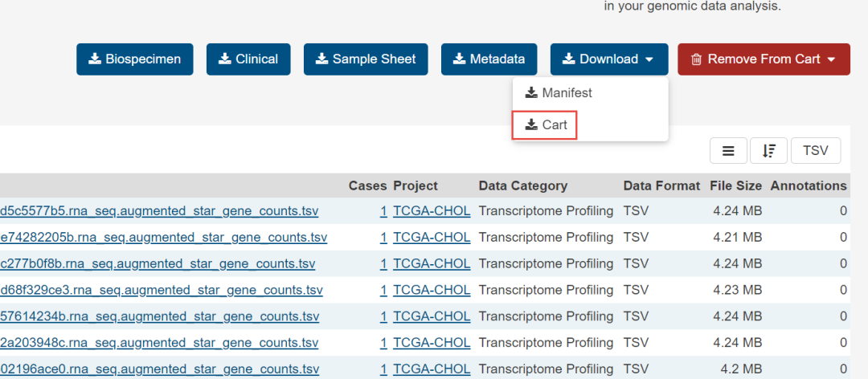Image resolution: width=868 pixels, height=379 pixels.
Task: Open the d68f329ce3 gene counts file link
Action: 162,291
